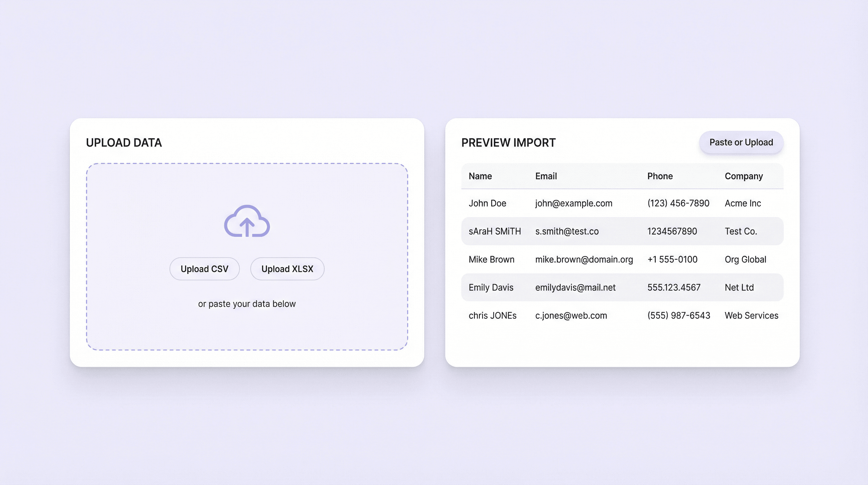Click the Company column header

[744, 176]
